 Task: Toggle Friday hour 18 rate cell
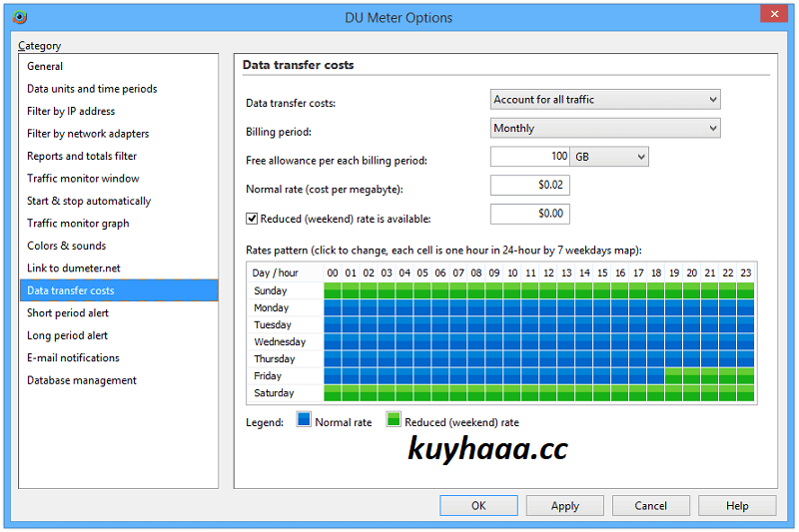pyautogui.click(x=656, y=375)
